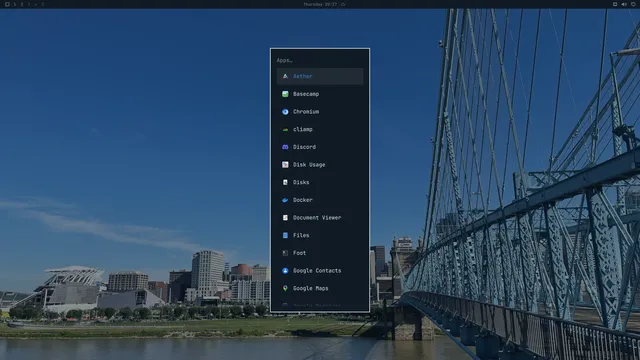Switch to workspace 2 in top bar
640x360 pixels.
pos(22,4)
